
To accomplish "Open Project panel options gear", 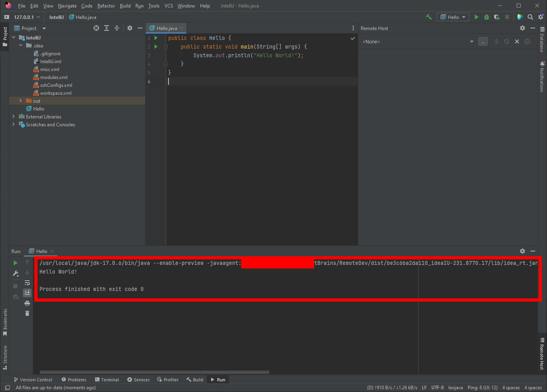I will (130, 28).
